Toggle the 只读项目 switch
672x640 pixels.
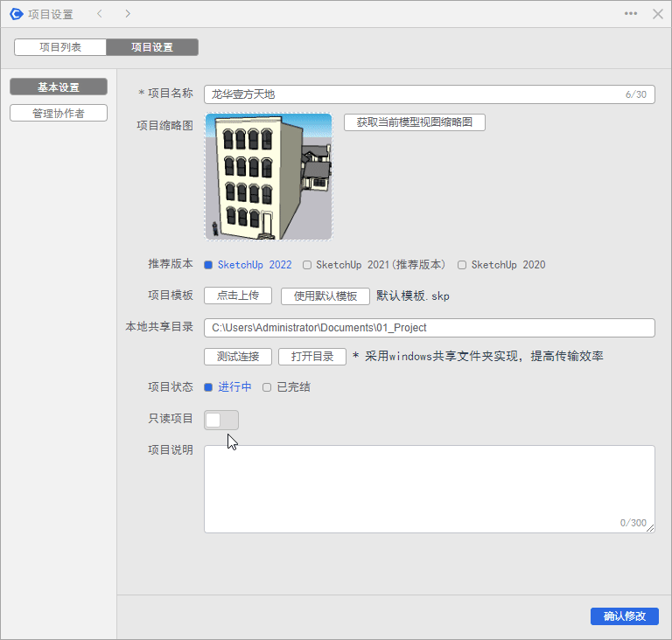[220, 421]
